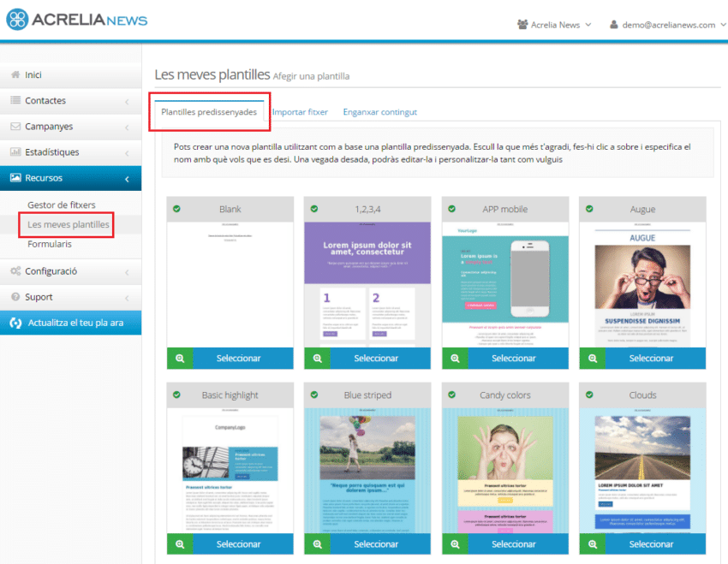The image size is (728, 564).
Task: Click the Basic highlight template thumbnail
Action: (x=230, y=471)
